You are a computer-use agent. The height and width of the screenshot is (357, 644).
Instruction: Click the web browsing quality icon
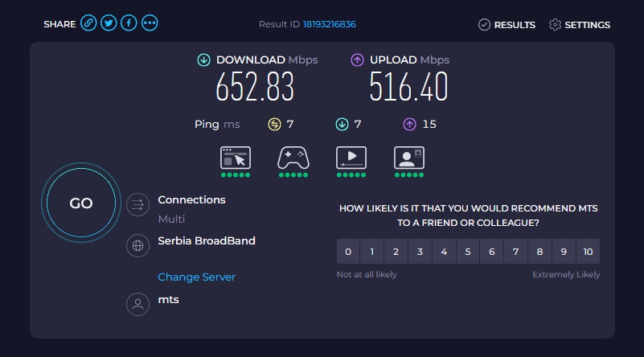[x=236, y=158]
